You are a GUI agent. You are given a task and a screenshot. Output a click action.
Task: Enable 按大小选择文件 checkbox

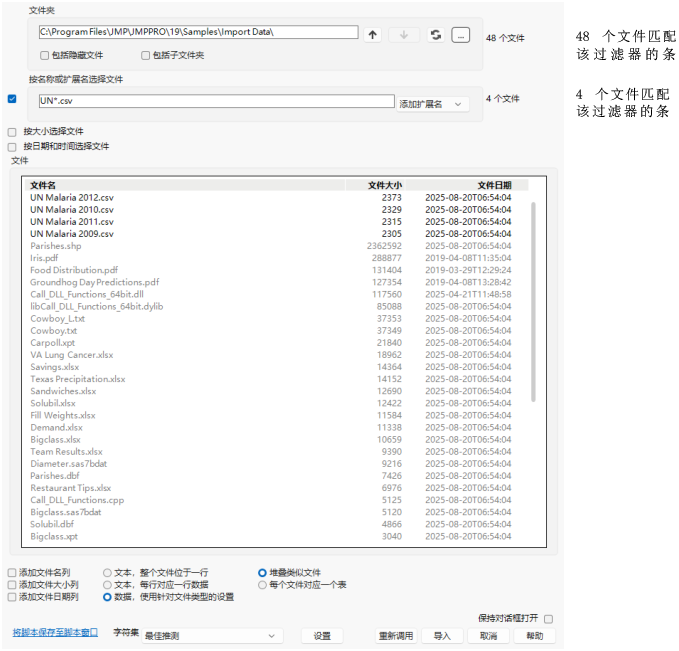[x=12, y=132]
